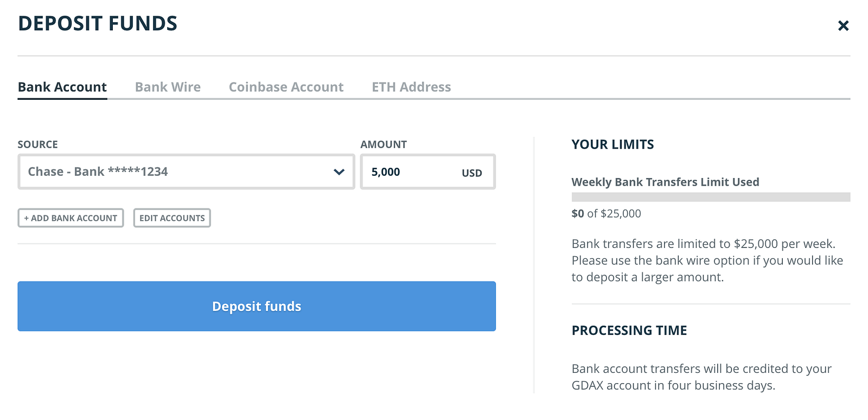Click the Source field label
The height and width of the screenshot is (420, 868).
(37, 144)
